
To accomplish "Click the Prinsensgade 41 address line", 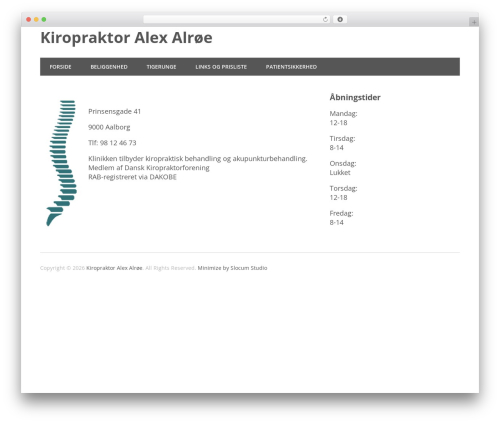I will 114,112.
